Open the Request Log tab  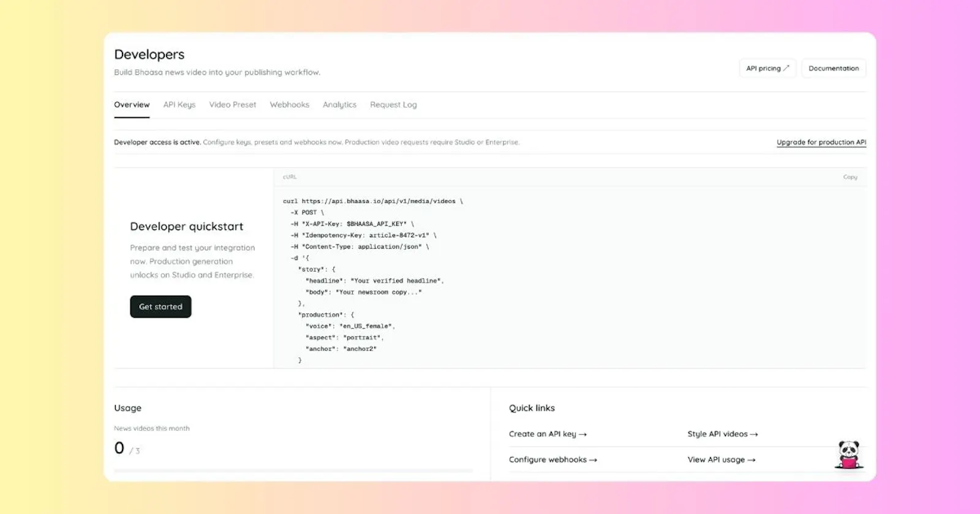(393, 105)
